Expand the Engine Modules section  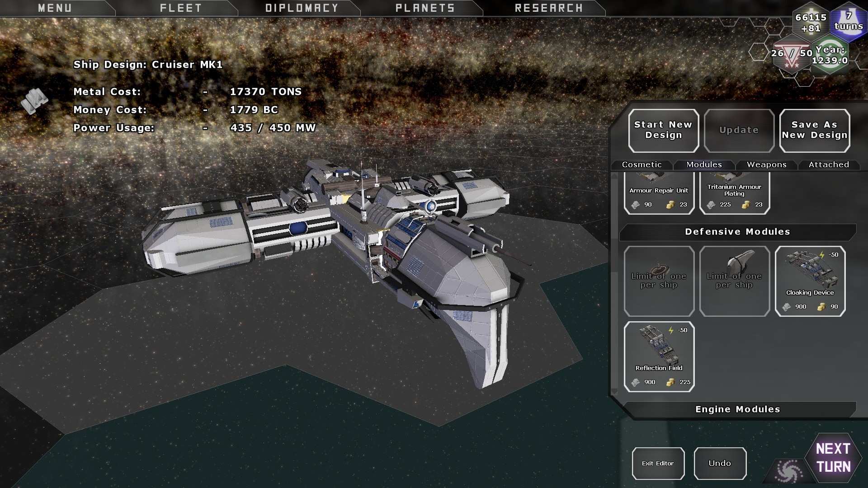(737, 409)
